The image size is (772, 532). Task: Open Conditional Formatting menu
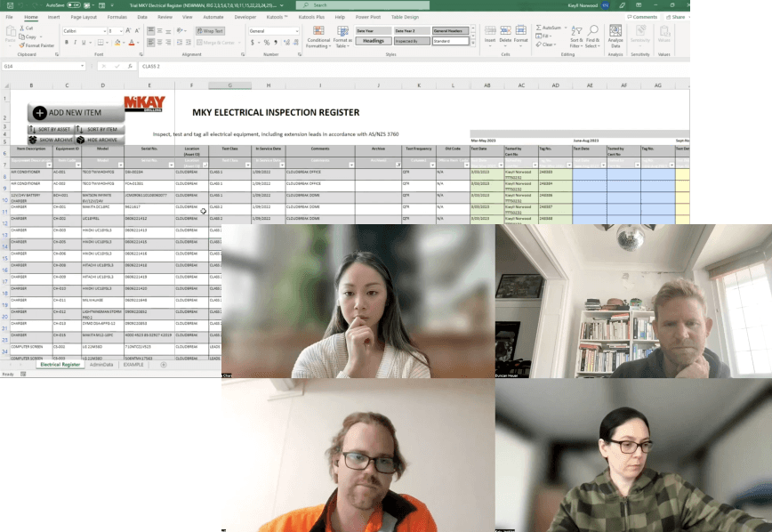coord(318,37)
